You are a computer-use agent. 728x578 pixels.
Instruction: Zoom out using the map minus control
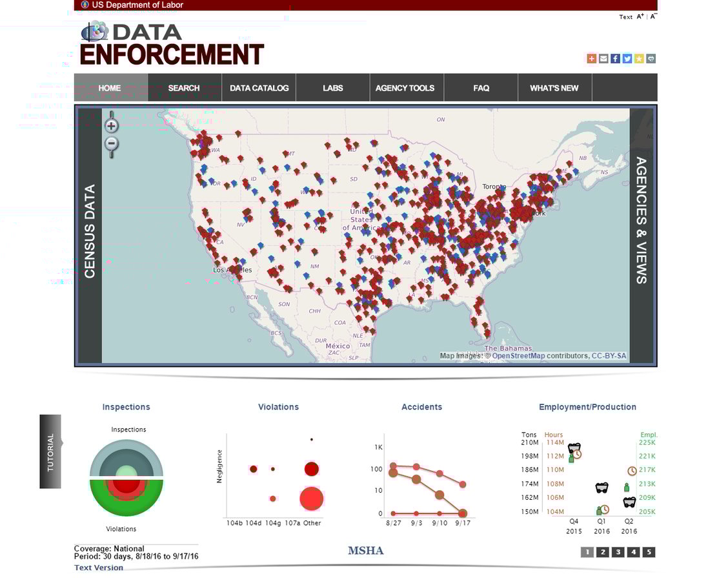[111, 143]
